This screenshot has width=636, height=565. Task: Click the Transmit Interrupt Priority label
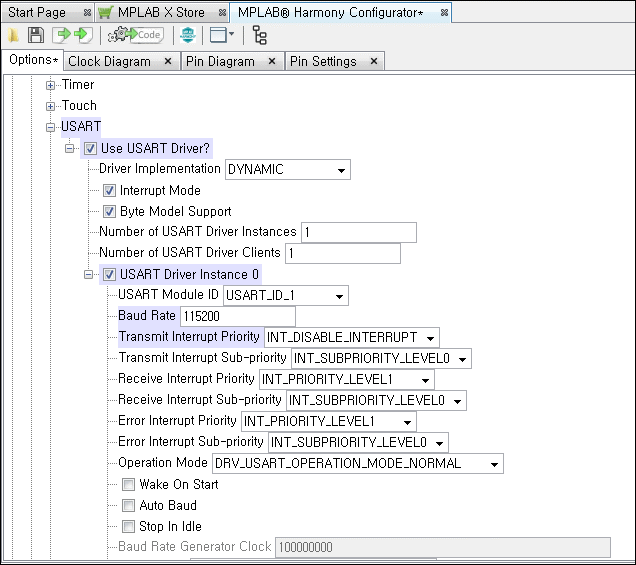(x=189, y=337)
